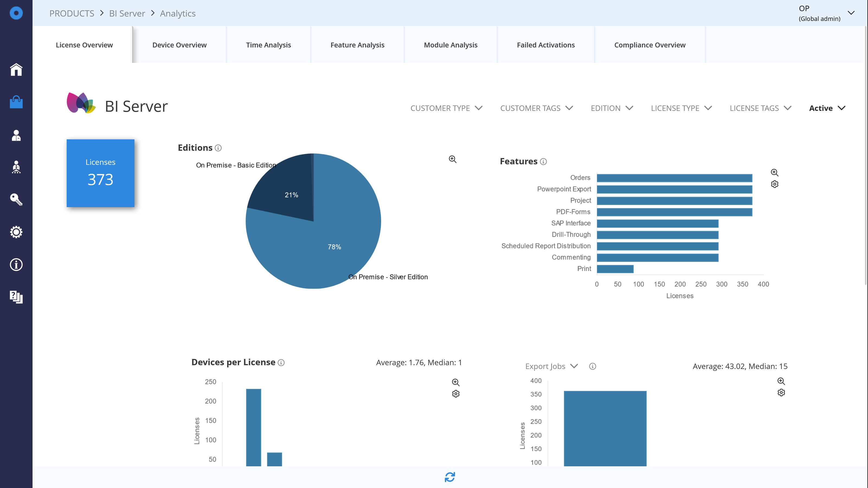Switch to Time Analysis tab
Image resolution: width=868 pixels, height=488 pixels.
tap(268, 45)
